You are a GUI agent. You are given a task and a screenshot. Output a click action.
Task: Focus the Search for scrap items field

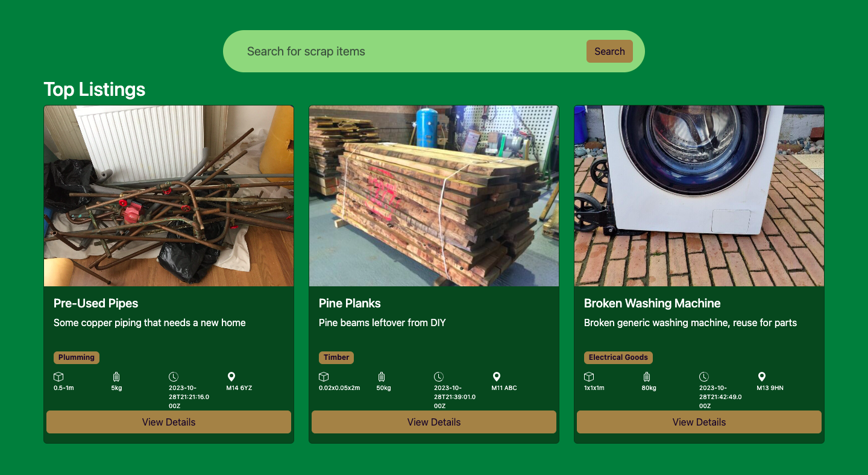[410, 51]
